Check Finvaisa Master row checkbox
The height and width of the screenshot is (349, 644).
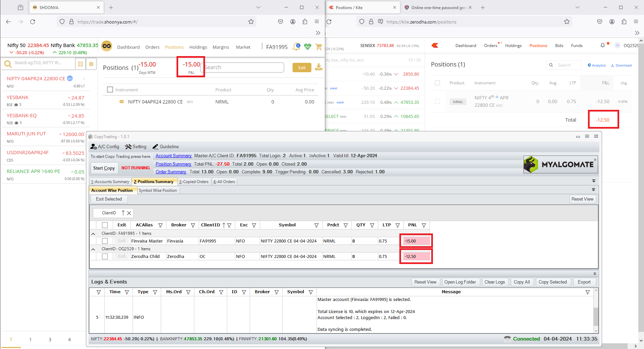(105, 241)
